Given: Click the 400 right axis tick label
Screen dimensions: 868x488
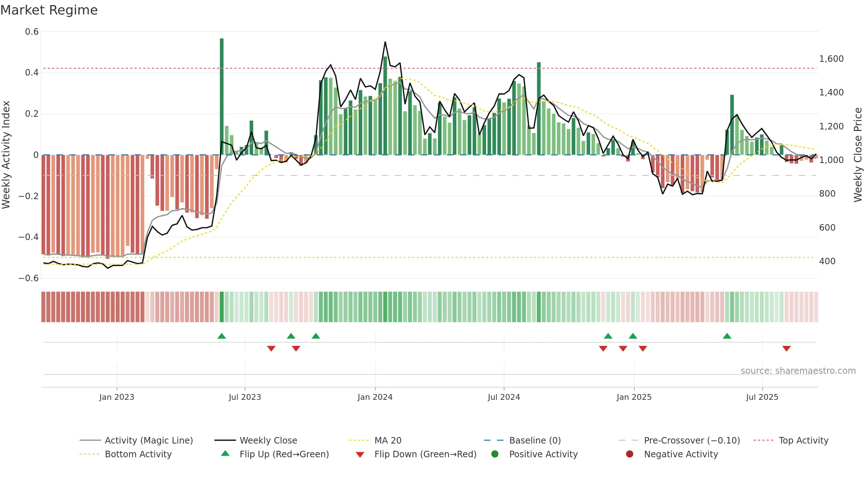Looking at the screenshot, I should (827, 261).
